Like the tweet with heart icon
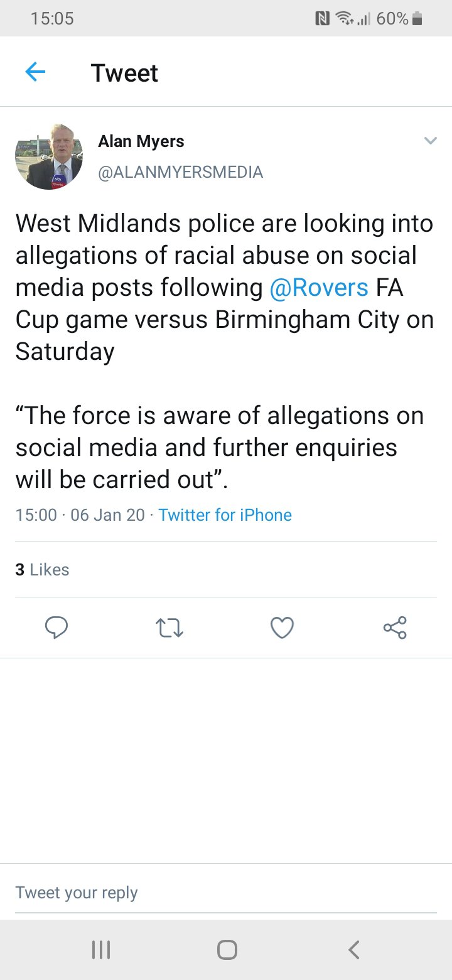452x980 pixels. coord(282,628)
